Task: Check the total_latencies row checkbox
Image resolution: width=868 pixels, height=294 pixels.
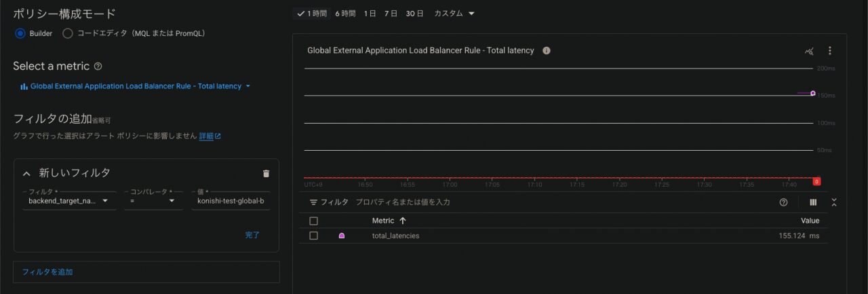Action: click(x=313, y=236)
